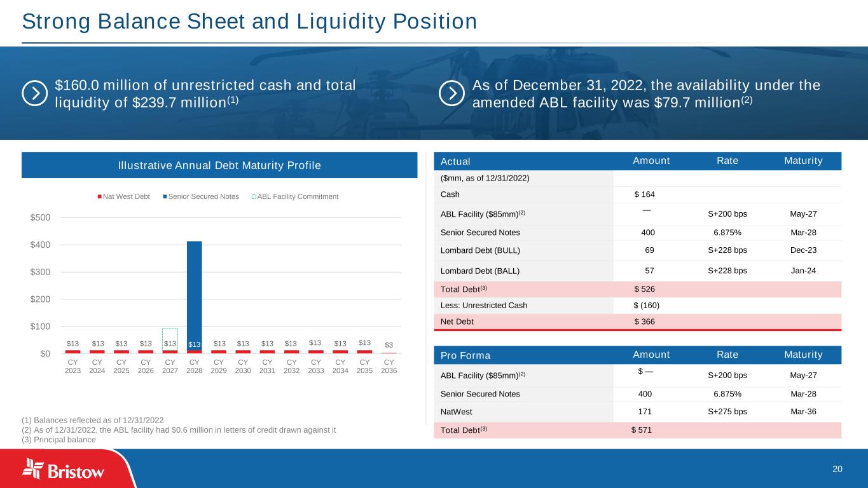Click the blue Senior Secured Notes legend marker
Viewport: 868px width, 488px height.
(164, 196)
